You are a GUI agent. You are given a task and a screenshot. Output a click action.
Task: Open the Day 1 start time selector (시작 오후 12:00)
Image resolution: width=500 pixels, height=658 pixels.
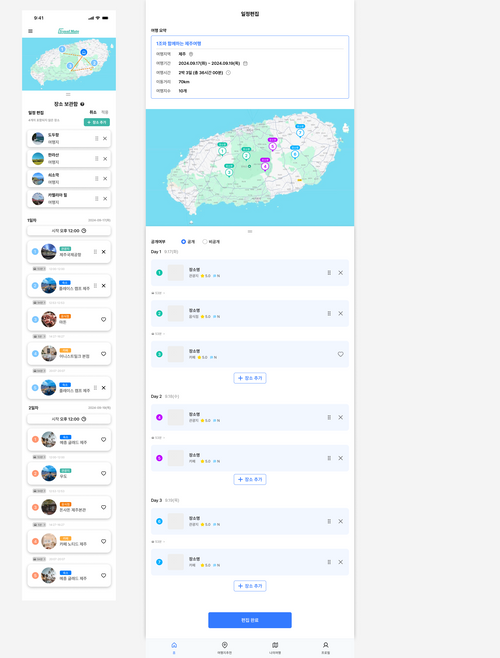pyautogui.click(x=69, y=231)
